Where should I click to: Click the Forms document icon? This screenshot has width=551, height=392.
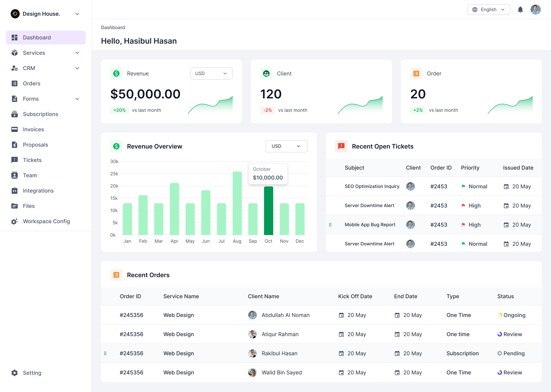(x=15, y=99)
